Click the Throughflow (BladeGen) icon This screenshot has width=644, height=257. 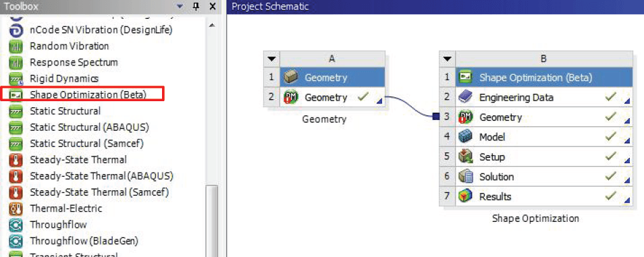click(16, 241)
